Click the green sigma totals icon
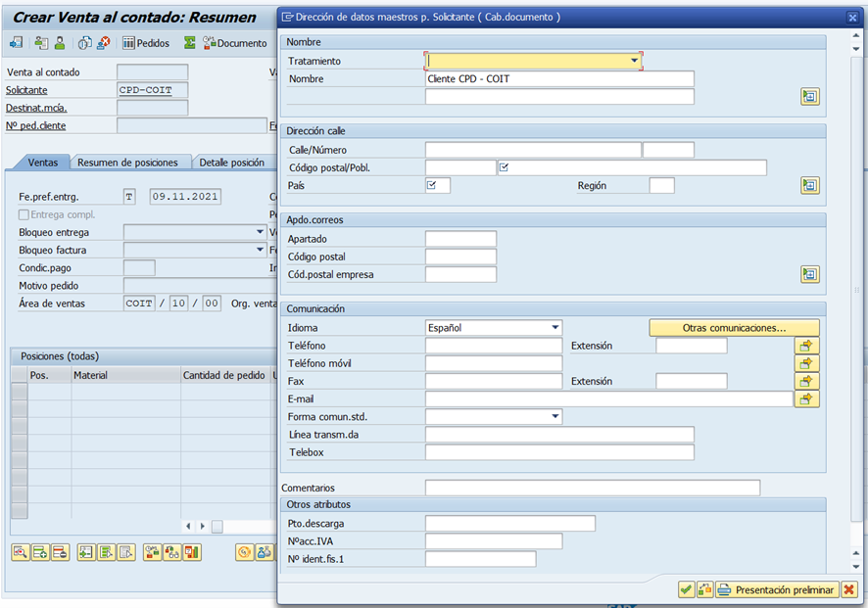Screen dimensions: 868x608 [x=190, y=43]
